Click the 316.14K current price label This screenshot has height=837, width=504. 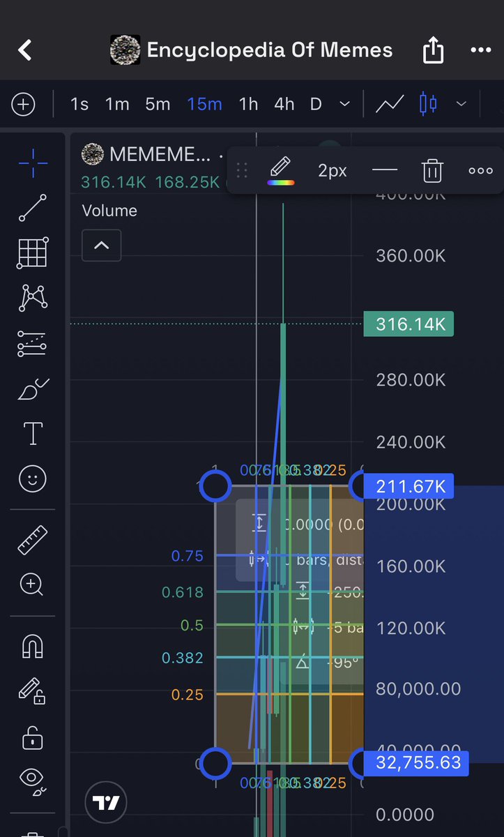coord(409,324)
